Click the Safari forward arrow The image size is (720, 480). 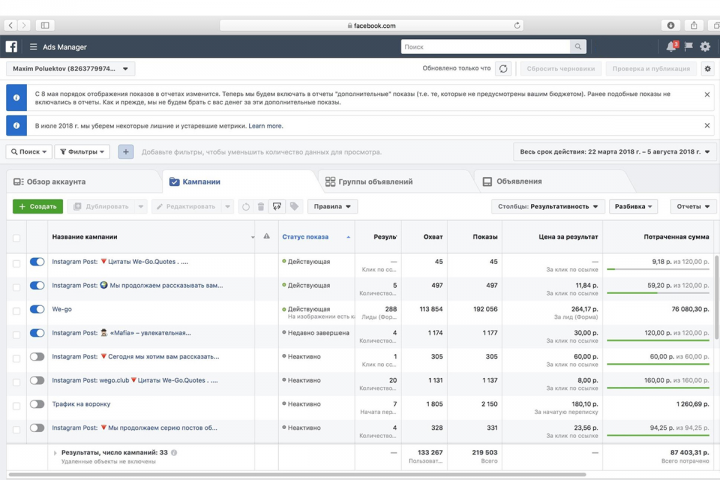click(x=24, y=25)
